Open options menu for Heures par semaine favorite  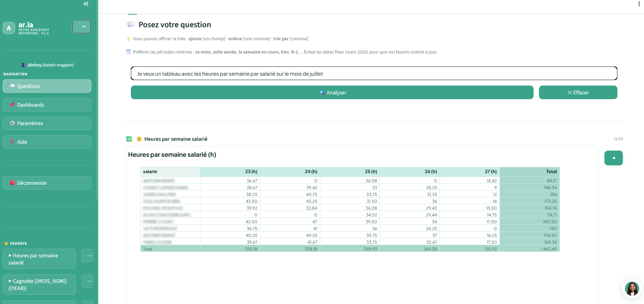coord(87,256)
